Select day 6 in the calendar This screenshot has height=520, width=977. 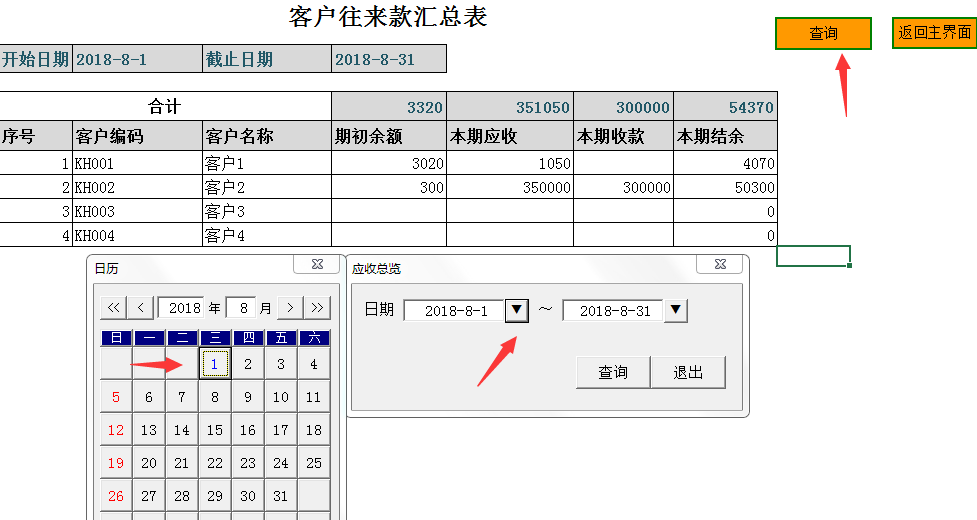tap(149, 397)
